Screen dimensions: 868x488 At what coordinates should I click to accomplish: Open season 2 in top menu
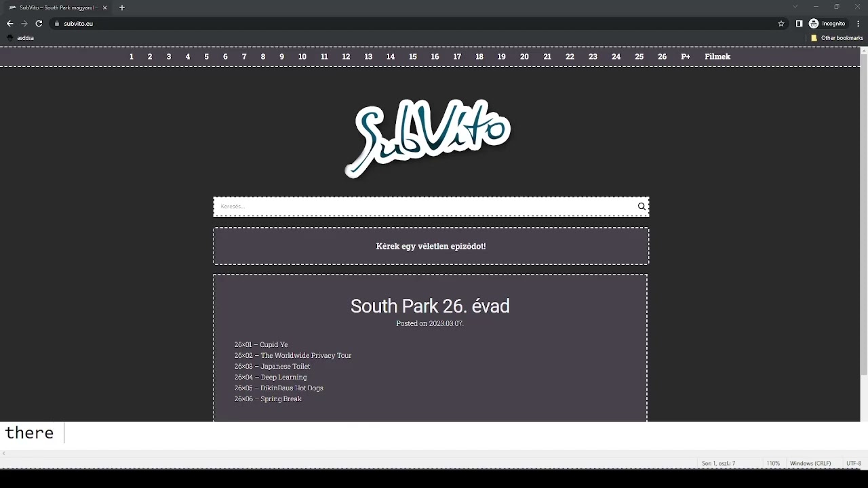pyautogui.click(x=150, y=56)
